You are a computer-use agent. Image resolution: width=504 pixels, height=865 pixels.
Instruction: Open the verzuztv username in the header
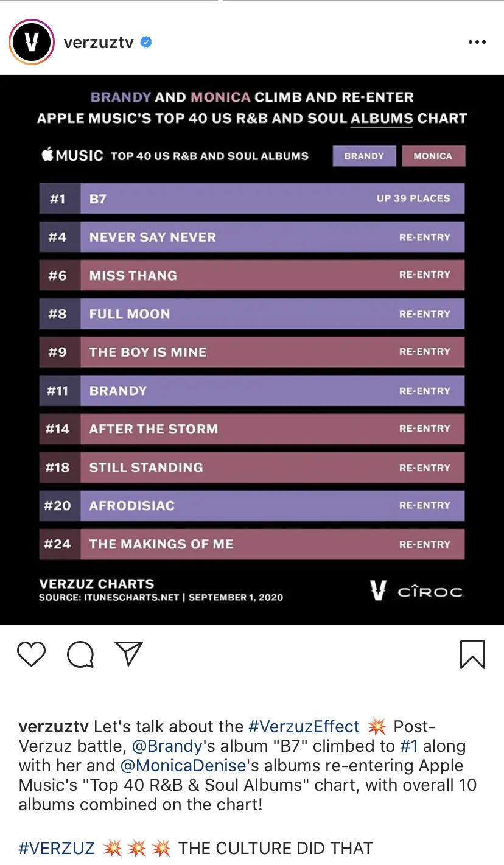[x=99, y=43]
